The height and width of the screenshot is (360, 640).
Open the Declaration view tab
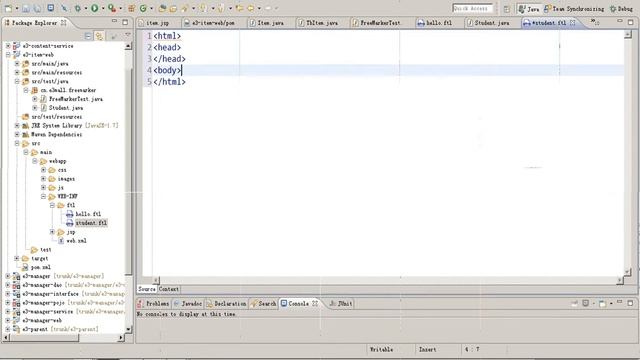[x=226, y=304]
